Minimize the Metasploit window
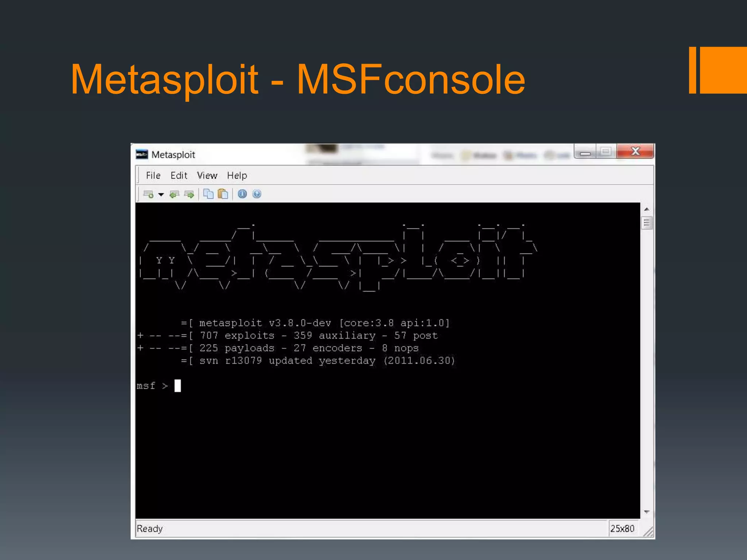747x560 pixels. 585,152
